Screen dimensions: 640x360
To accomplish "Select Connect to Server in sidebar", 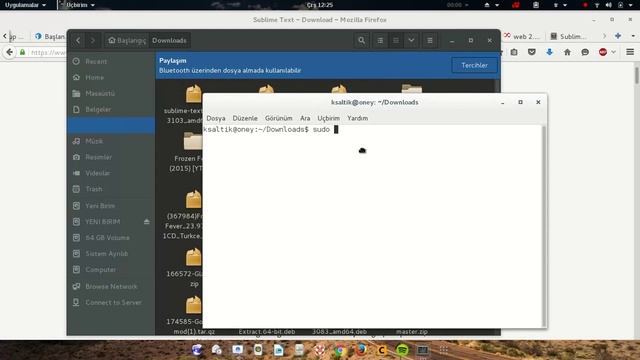I will pos(111,302).
